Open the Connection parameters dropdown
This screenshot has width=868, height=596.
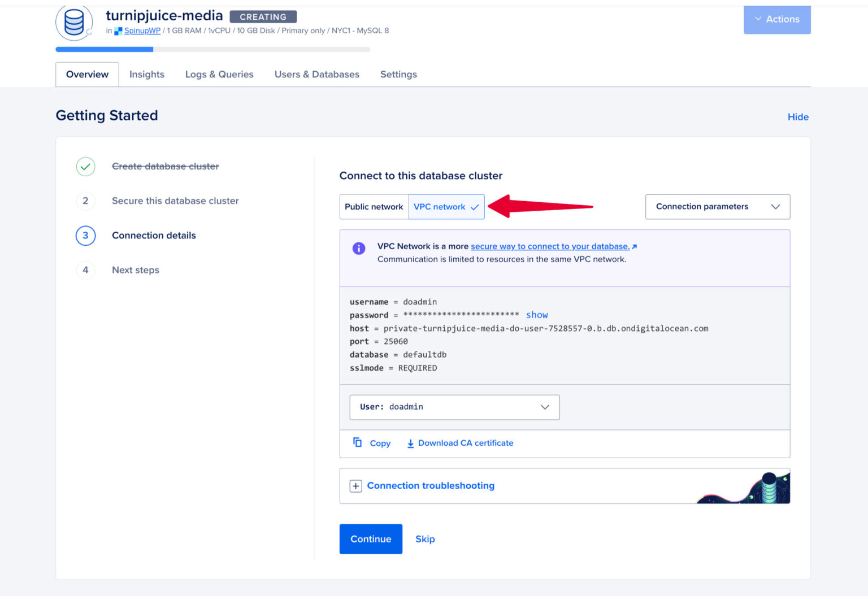coord(717,207)
